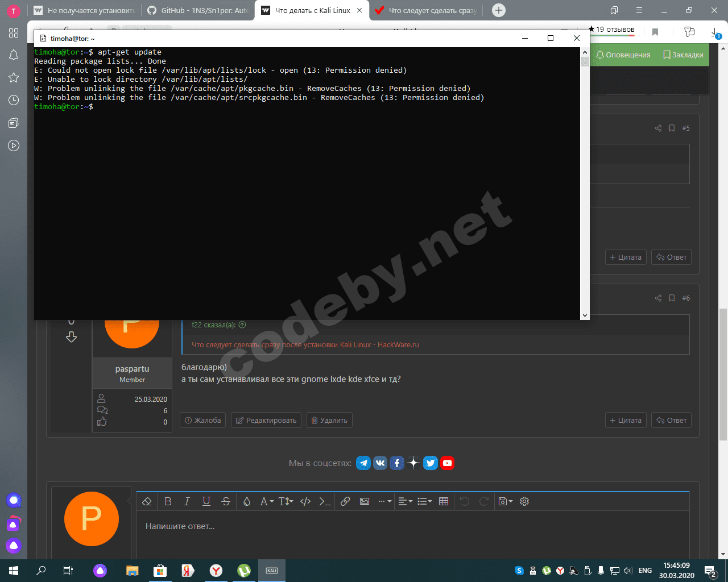
Task: Open the Yandex Zen social link
Action: tap(413, 463)
